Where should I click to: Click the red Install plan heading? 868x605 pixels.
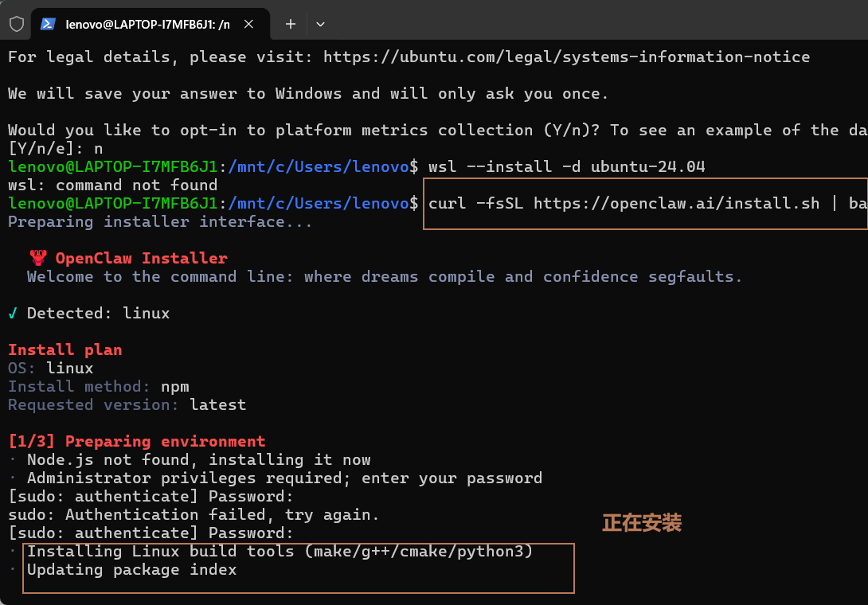[x=65, y=349]
